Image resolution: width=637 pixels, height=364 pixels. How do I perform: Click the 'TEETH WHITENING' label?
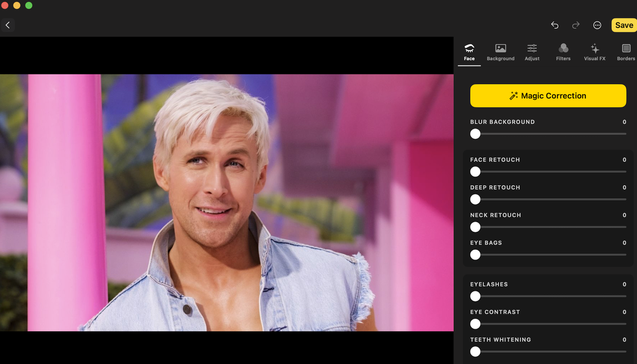[x=501, y=340]
